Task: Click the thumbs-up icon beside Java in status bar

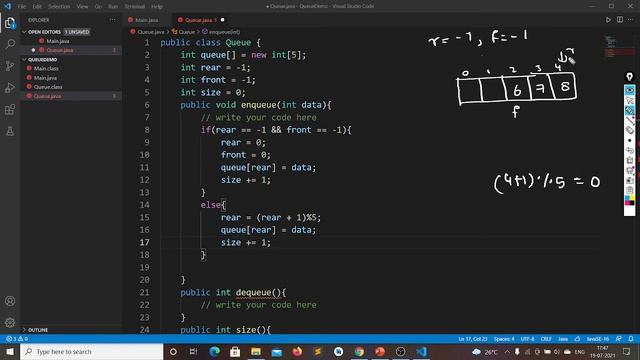Action: coord(577,339)
